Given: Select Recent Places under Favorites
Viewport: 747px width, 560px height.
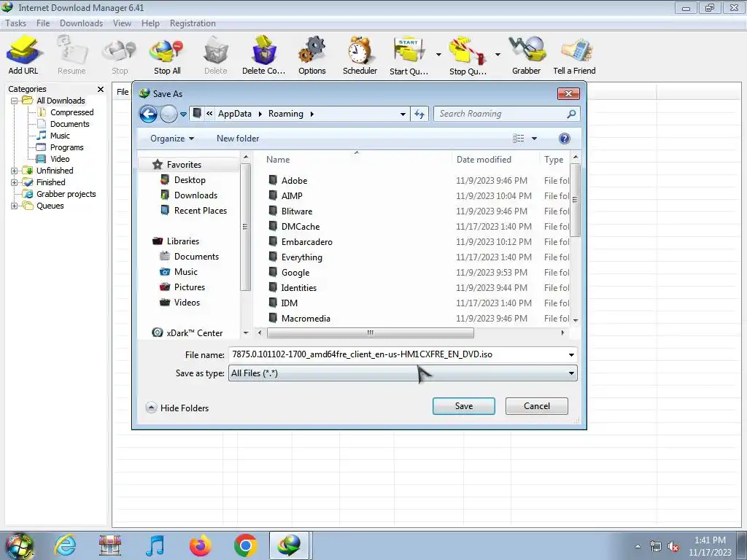Looking at the screenshot, I should pos(200,211).
